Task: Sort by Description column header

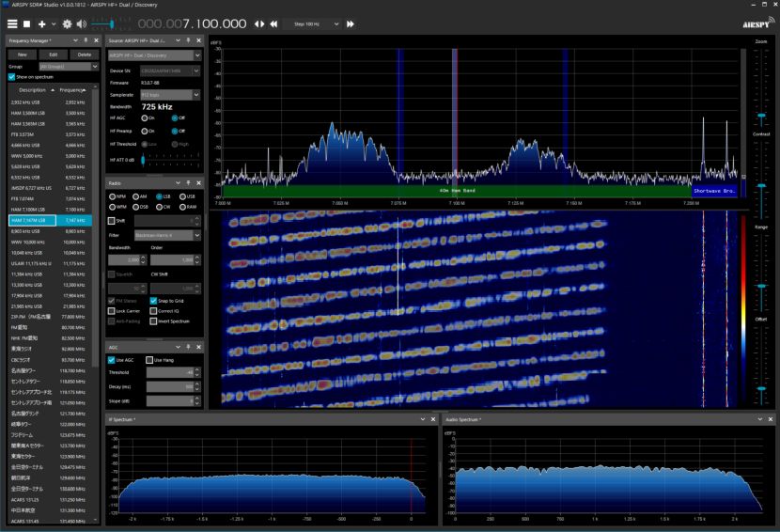Action: (x=32, y=90)
